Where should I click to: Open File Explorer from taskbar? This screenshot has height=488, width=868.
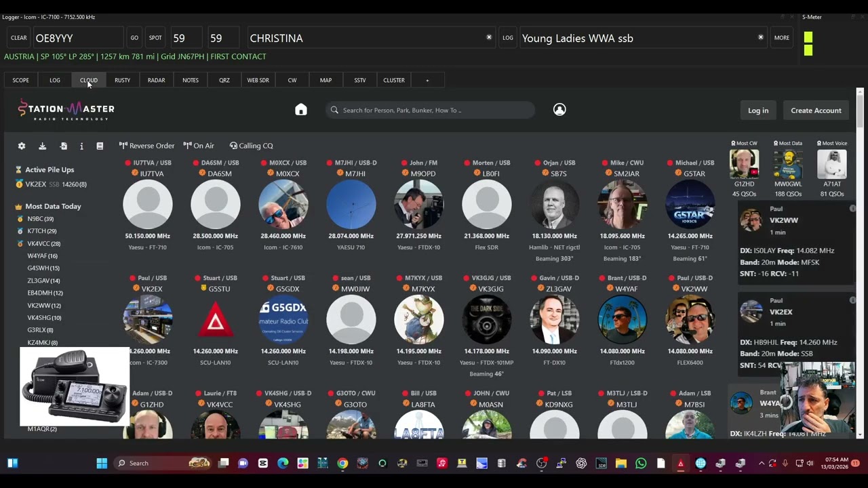pyautogui.click(x=620, y=463)
